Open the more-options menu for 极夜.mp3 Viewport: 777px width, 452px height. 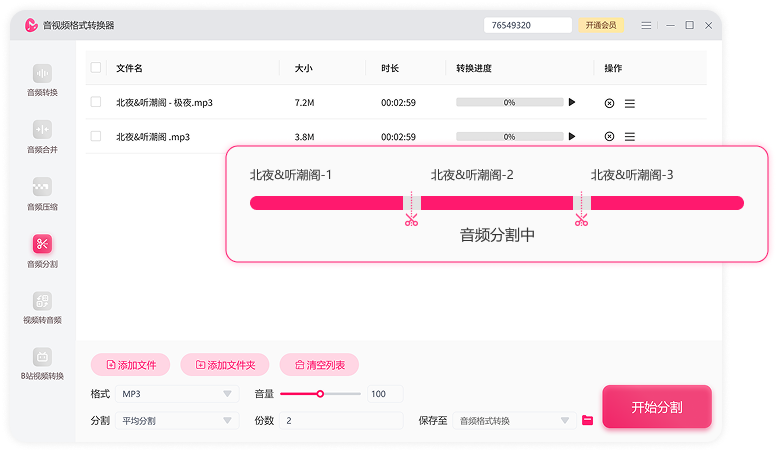point(629,103)
